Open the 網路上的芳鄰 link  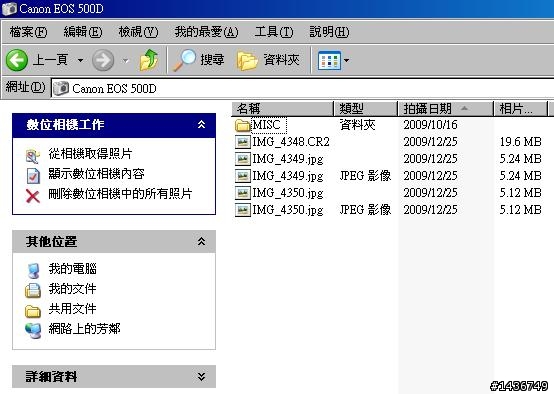pyautogui.click(x=84, y=329)
